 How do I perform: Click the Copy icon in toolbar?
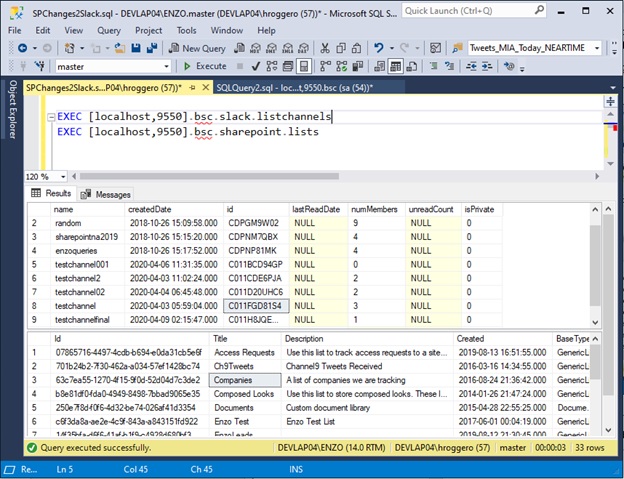pyautogui.click(x=341, y=48)
